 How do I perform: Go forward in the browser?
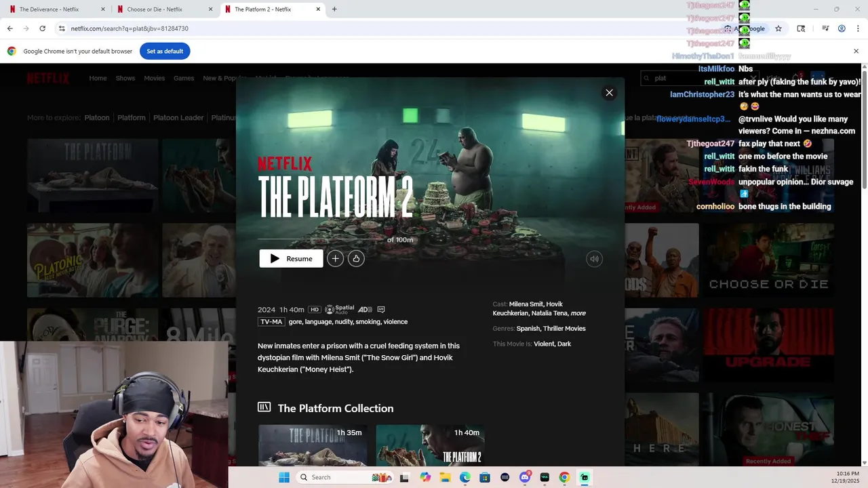coord(26,28)
